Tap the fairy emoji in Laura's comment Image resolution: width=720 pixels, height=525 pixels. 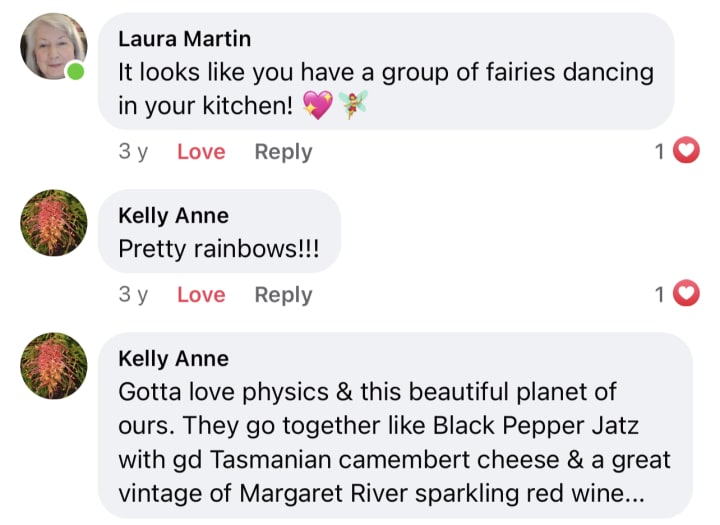(353, 105)
